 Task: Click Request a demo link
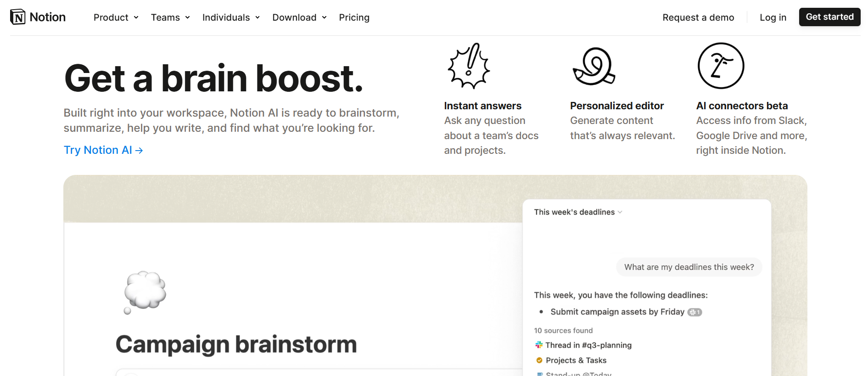698,17
